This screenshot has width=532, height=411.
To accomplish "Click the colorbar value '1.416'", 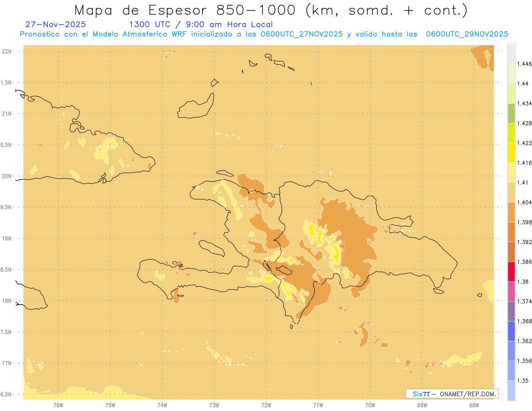I will pos(524,163).
